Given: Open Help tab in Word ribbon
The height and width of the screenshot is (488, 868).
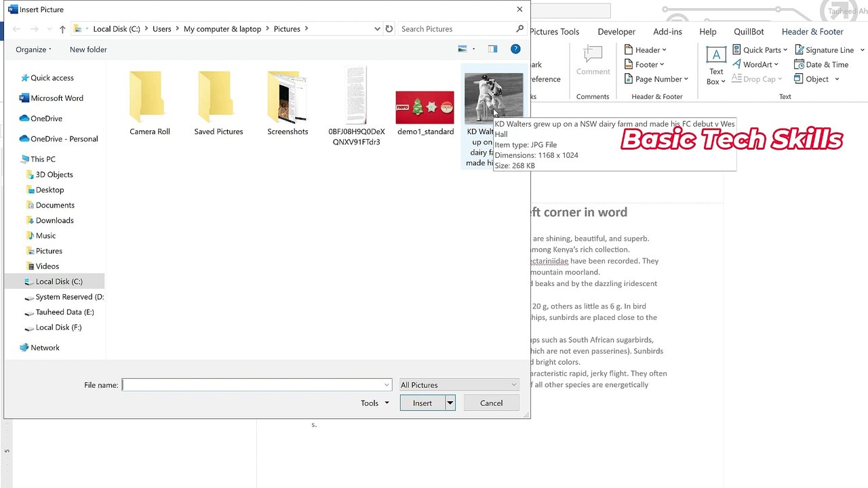Looking at the screenshot, I should [708, 32].
